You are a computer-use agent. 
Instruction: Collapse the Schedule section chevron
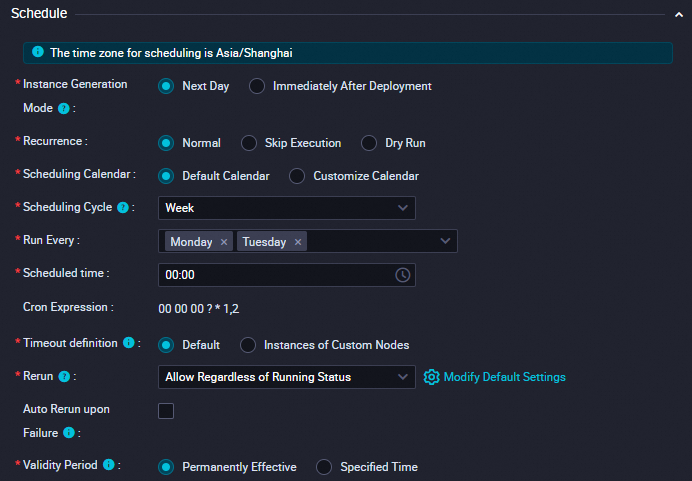[x=679, y=15]
